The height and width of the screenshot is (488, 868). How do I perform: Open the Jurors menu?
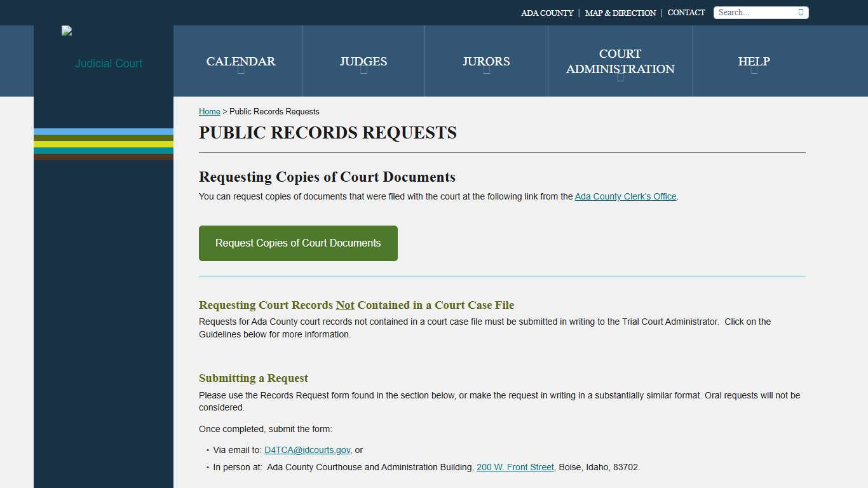(x=486, y=61)
